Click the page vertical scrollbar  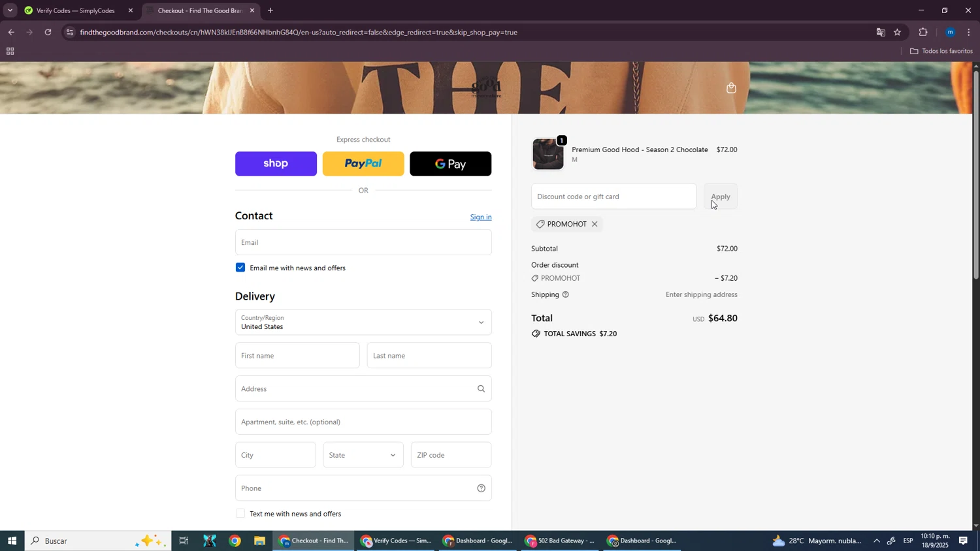(976, 176)
